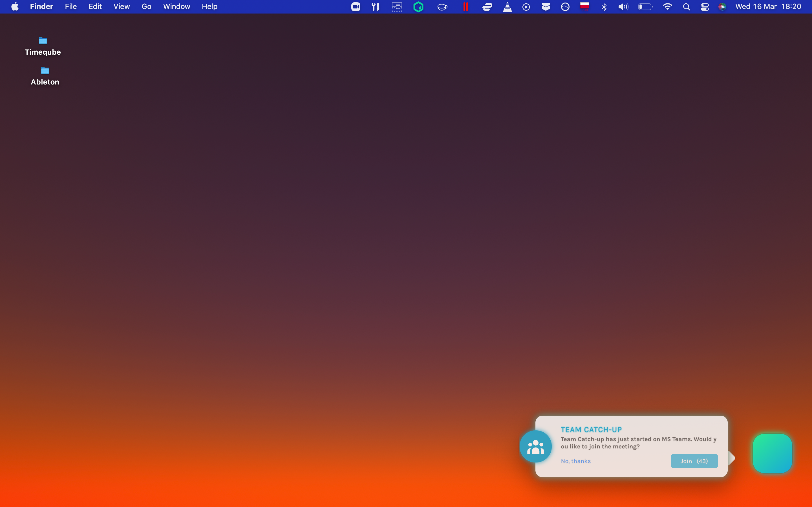Toggle Bluetooth from the menu bar icon
Screen dimensions: 812x507
[604, 7]
